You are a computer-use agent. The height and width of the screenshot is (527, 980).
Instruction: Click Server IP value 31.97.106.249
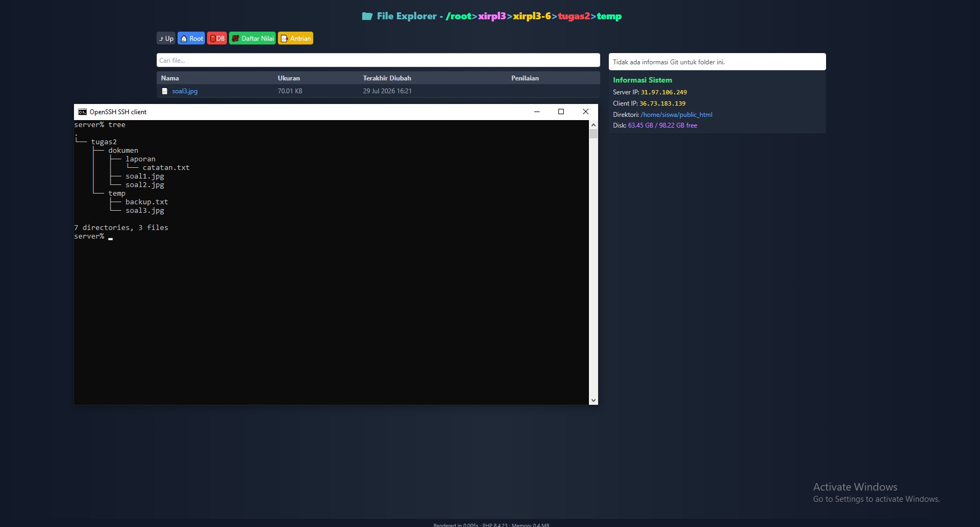click(664, 92)
